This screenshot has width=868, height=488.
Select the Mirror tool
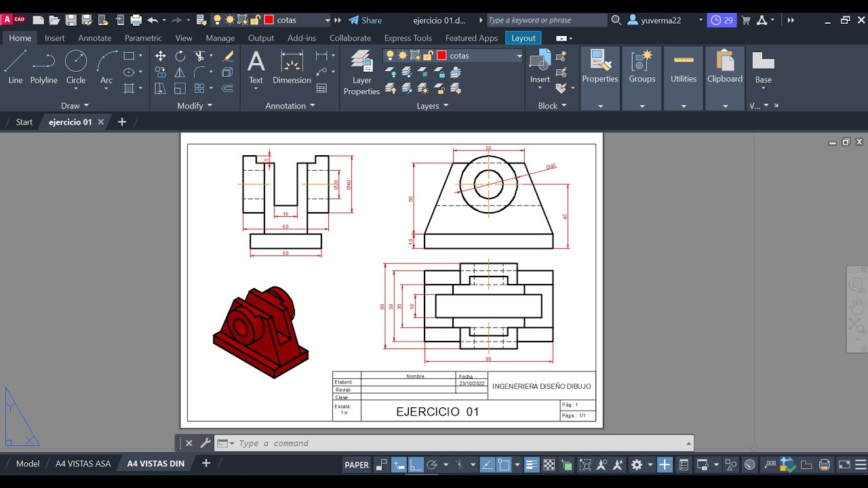[x=180, y=72]
